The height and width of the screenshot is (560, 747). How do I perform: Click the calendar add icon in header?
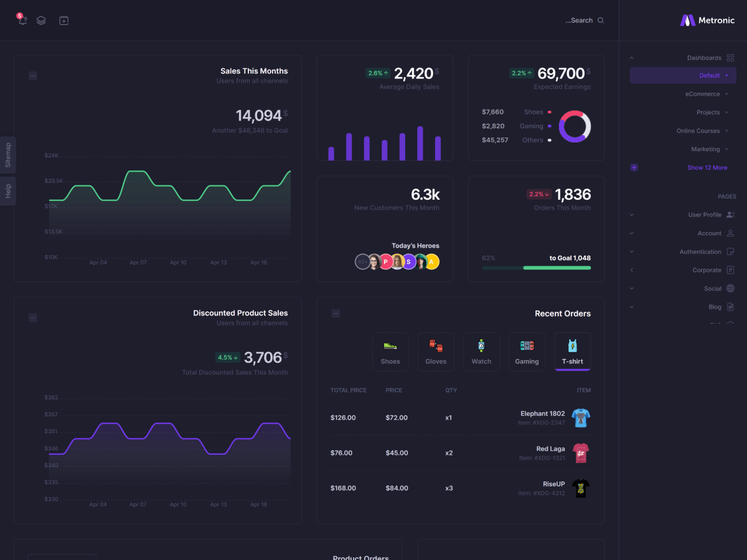63,20
